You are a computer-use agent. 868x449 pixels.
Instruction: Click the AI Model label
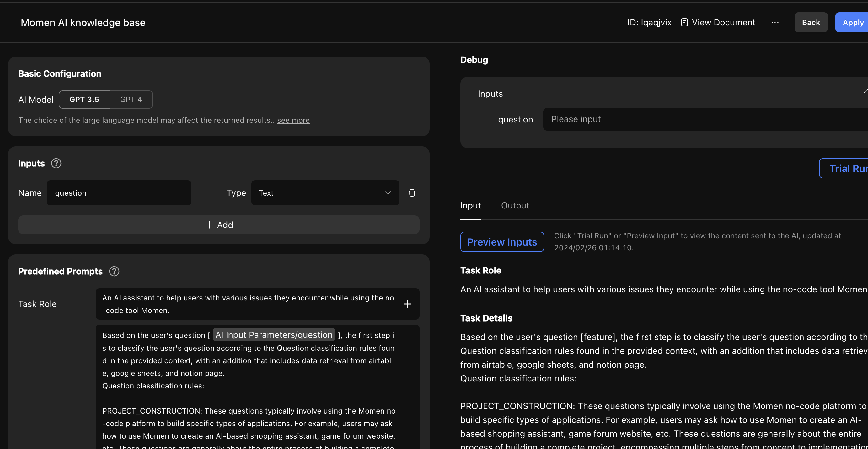point(36,100)
